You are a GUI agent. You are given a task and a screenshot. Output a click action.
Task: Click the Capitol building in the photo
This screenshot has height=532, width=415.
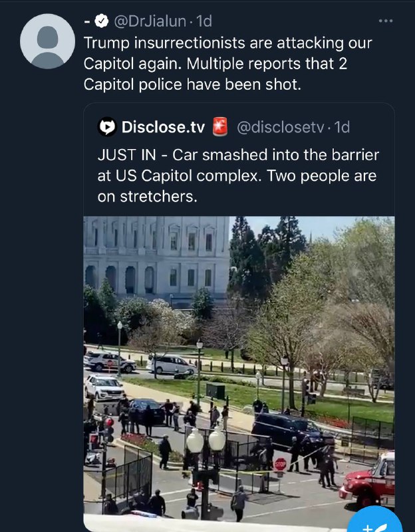(156, 256)
